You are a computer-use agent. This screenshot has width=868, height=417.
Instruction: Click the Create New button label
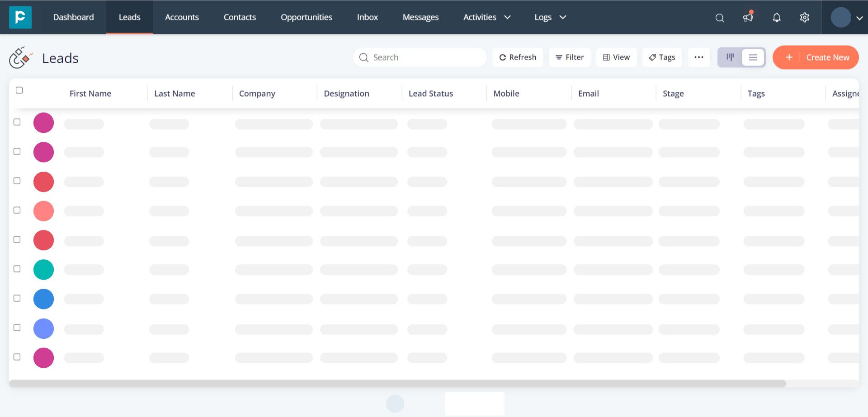[x=828, y=57]
